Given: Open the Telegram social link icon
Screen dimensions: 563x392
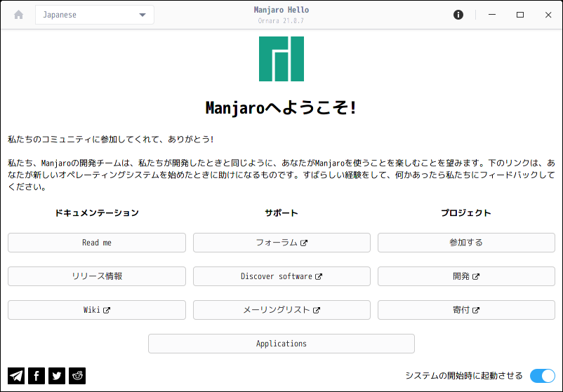Looking at the screenshot, I should coord(16,376).
